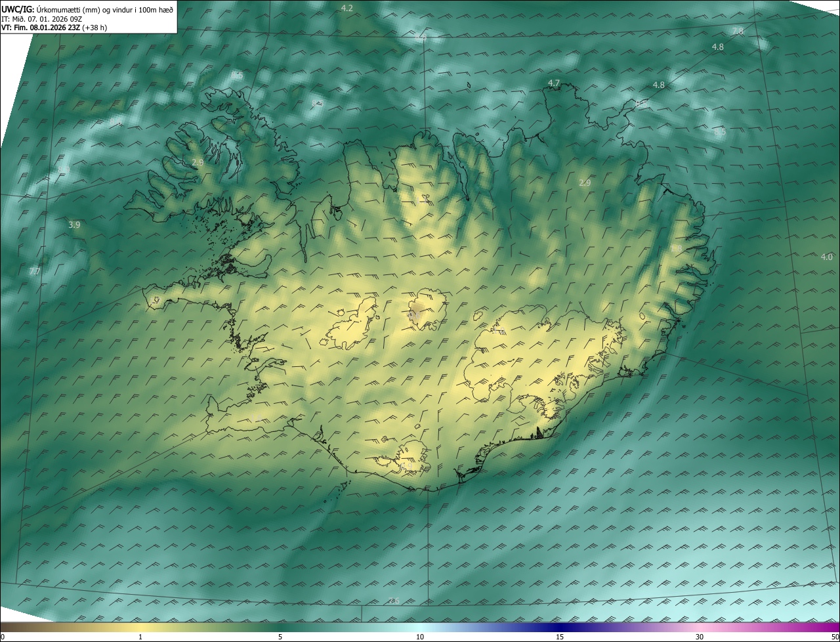
Task: Click the color scale tick label "1"
Action: (x=140, y=637)
